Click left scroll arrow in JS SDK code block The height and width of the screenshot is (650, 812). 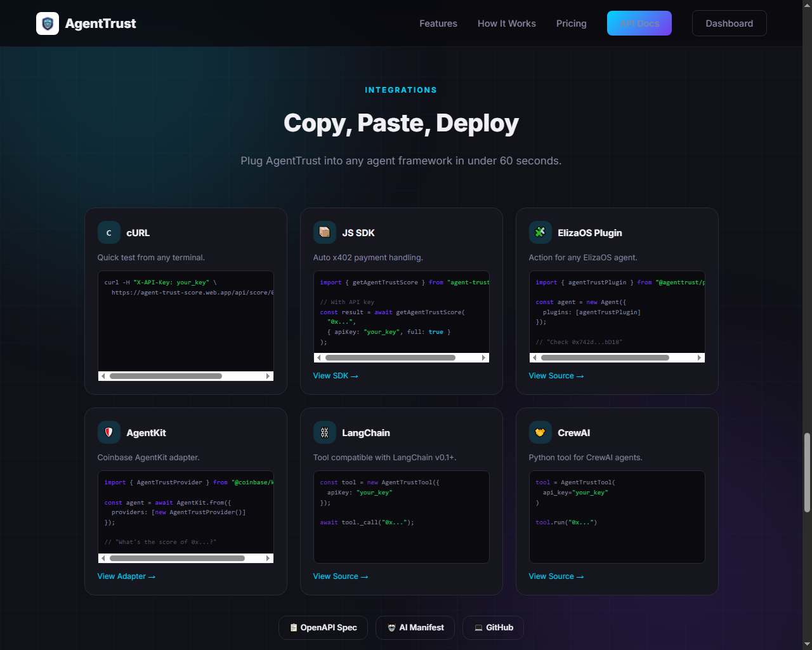click(319, 358)
